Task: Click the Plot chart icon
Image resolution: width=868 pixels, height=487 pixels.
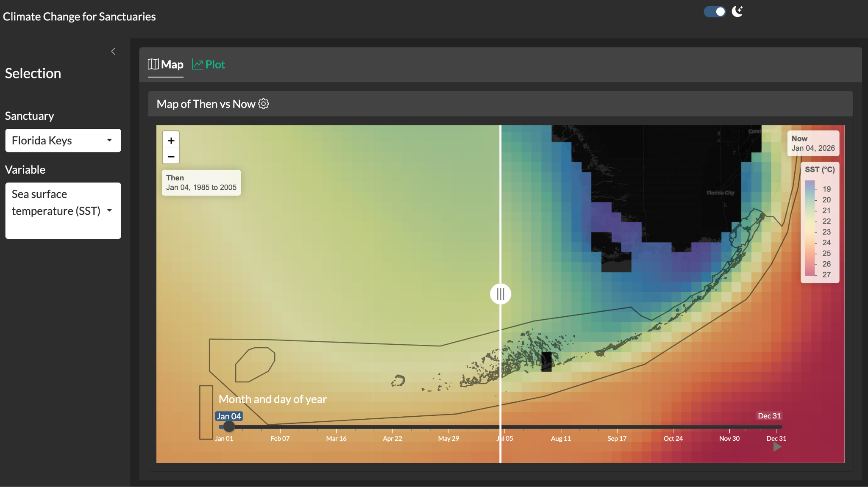Action: pyautogui.click(x=197, y=64)
